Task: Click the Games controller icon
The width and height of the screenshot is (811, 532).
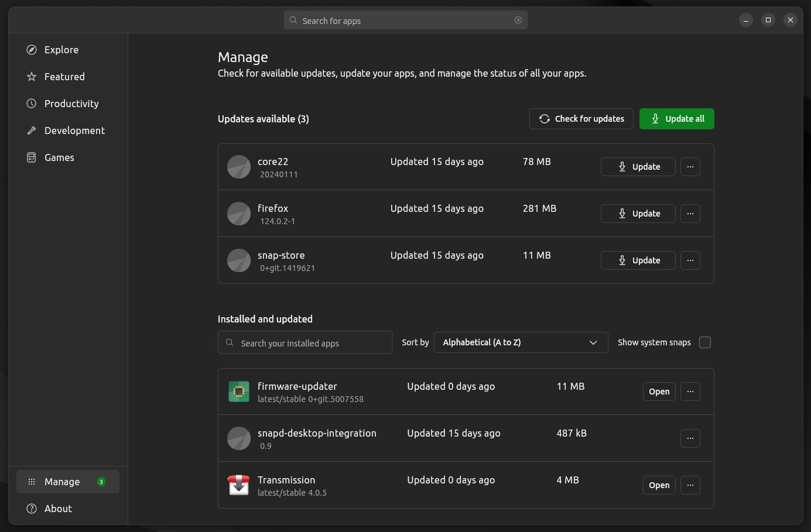Action: [x=32, y=157]
